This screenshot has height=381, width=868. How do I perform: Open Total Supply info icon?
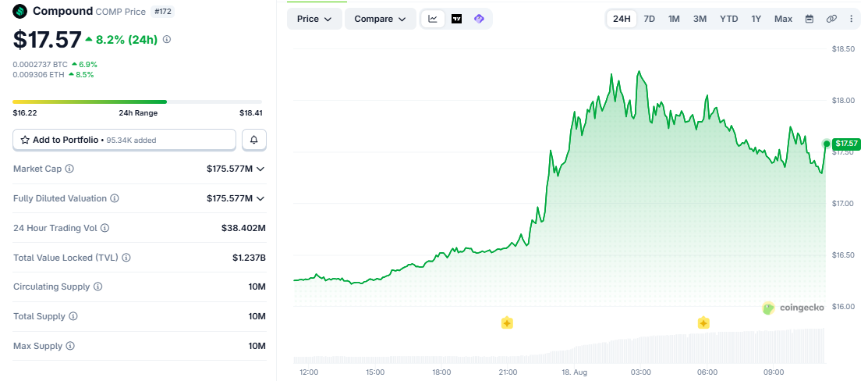click(x=73, y=316)
